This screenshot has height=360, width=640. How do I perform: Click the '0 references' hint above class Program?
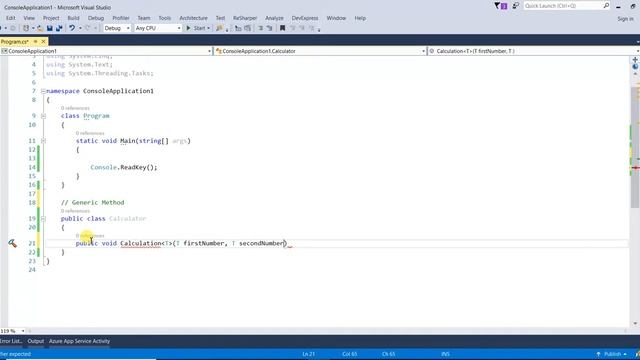point(75,108)
